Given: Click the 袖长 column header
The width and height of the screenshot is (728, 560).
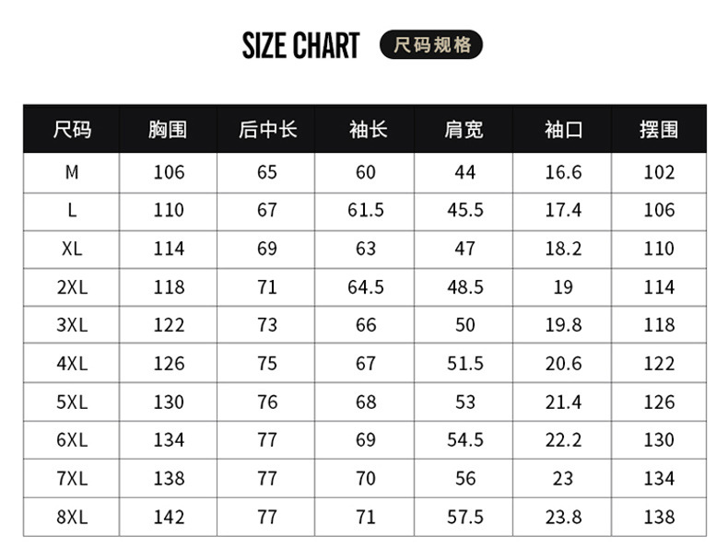Looking at the screenshot, I should point(366,130).
